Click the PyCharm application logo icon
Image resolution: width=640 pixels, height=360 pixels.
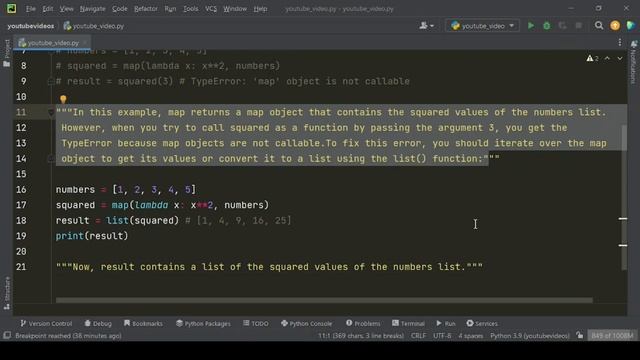click(x=11, y=8)
